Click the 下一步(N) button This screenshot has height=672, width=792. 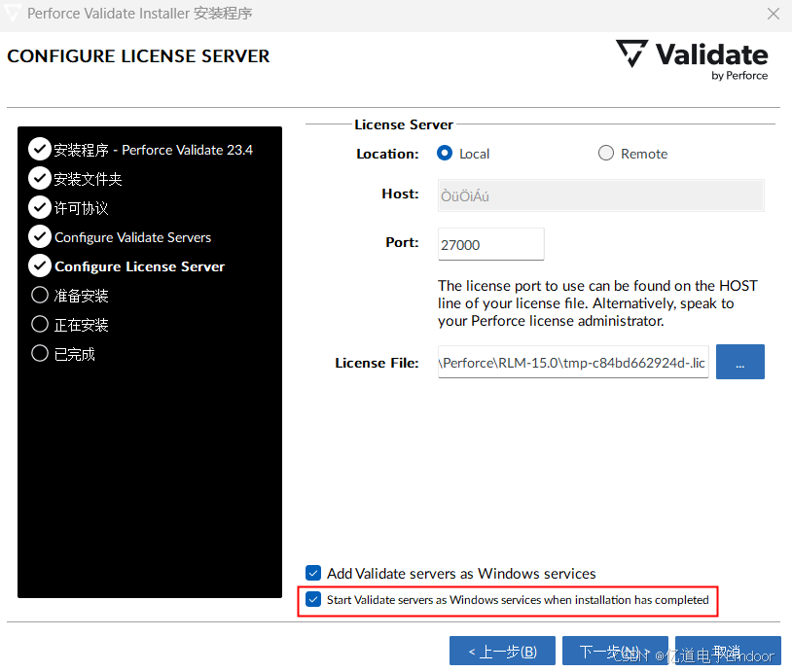pos(615,651)
